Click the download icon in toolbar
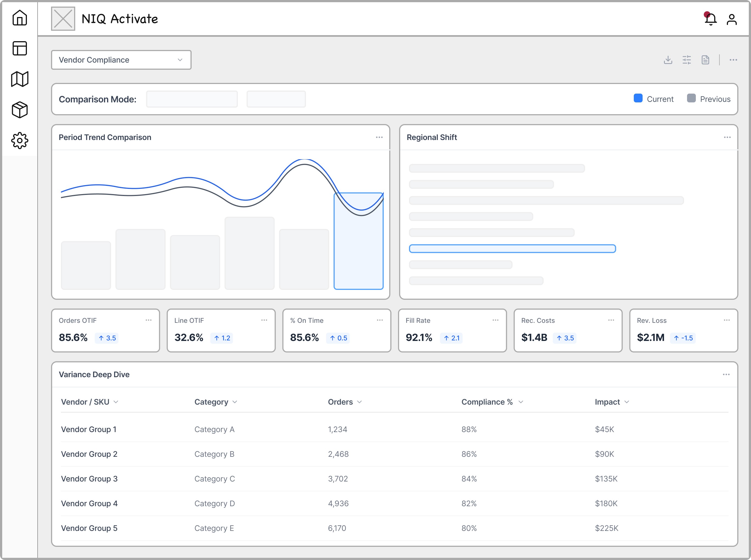Image resolution: width=751 pixels, height=560 pixels. [x=668, y=60]
